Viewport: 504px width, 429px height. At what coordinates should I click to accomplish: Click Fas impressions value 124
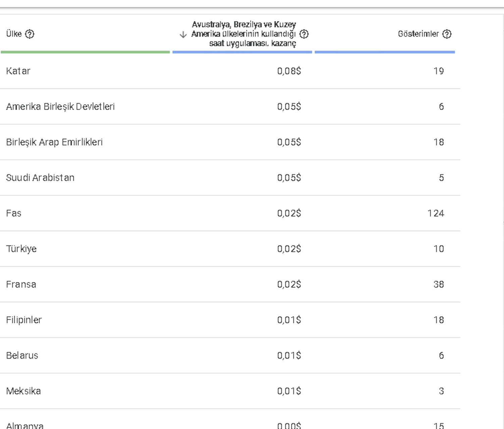(x=436, y=213)
